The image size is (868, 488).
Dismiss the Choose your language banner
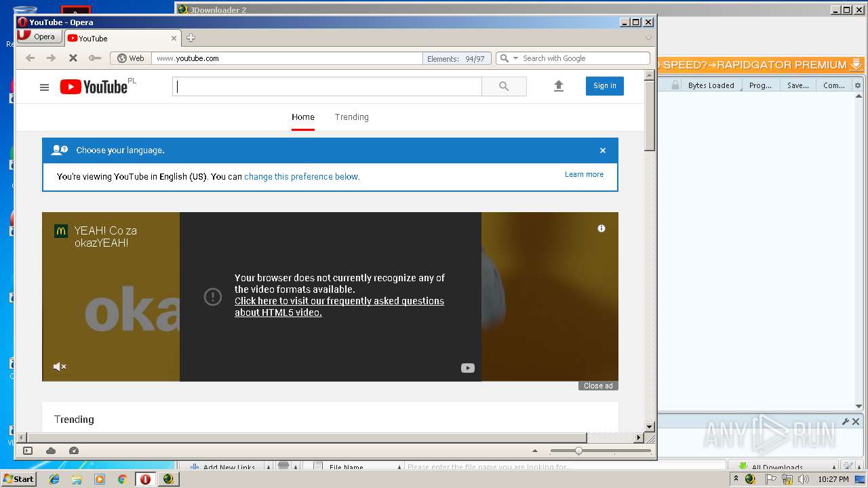[x=603, y=150]
